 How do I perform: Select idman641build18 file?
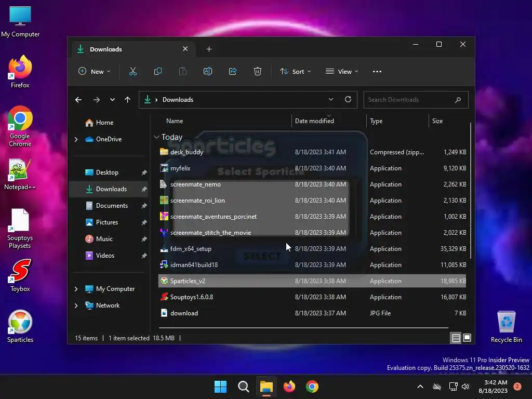(x=312, y=265)
